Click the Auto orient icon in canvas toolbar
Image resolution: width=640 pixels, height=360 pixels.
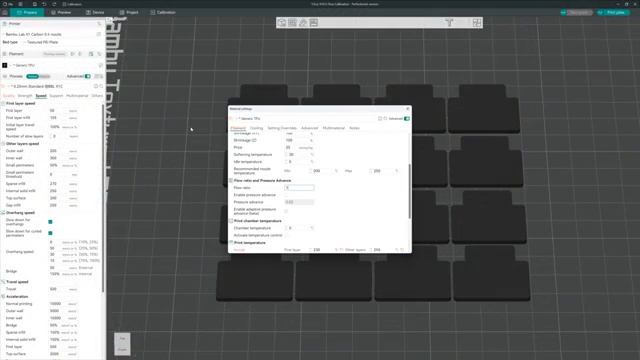point(303,23)
